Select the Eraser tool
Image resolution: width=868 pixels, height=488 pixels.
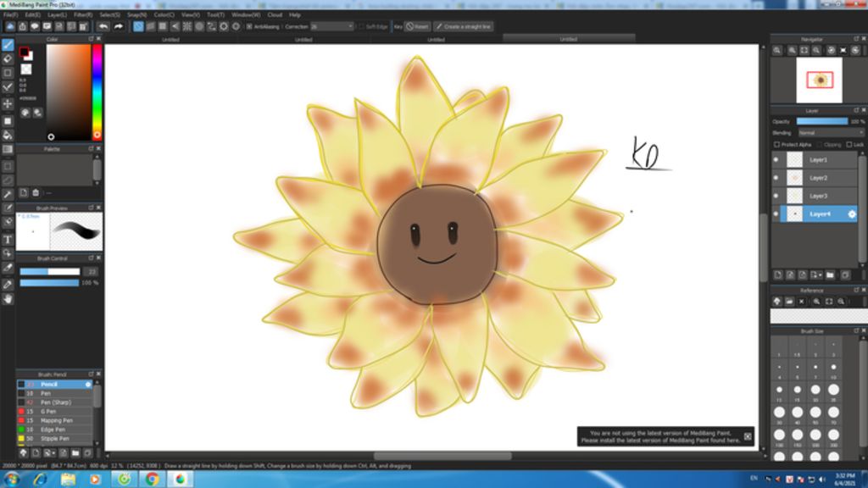click(8, 58)
